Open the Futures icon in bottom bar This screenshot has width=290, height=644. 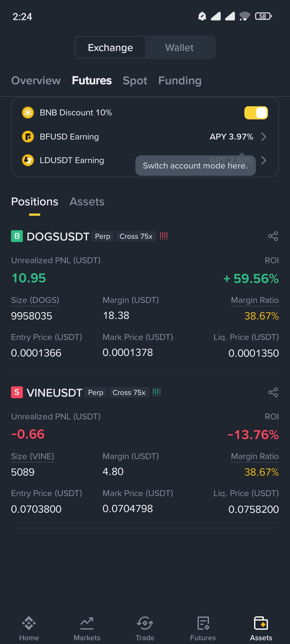coord(203,623)
